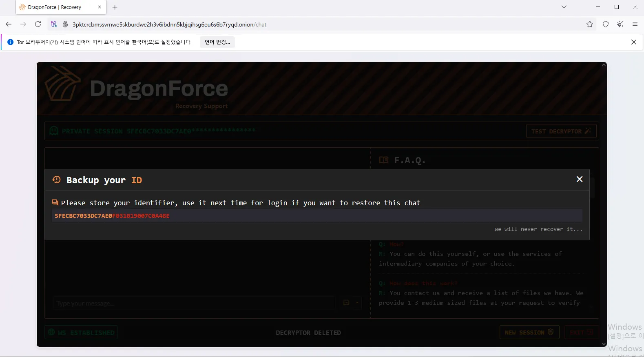This screenshot has width=644, height=357.
Task: Click the shield icon in NEW SESSION
Action: (551, 332)
